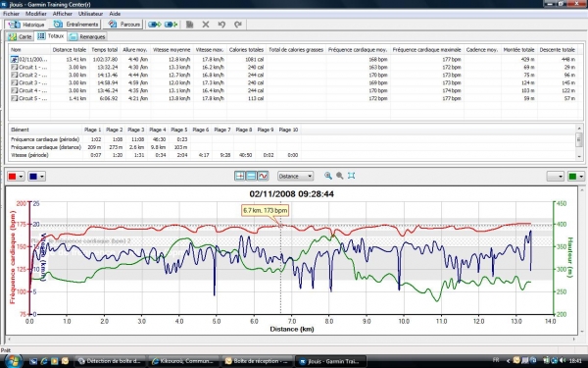Click the undo arrow icon
The height and width of the screenshot is (368, 588).
221,25
